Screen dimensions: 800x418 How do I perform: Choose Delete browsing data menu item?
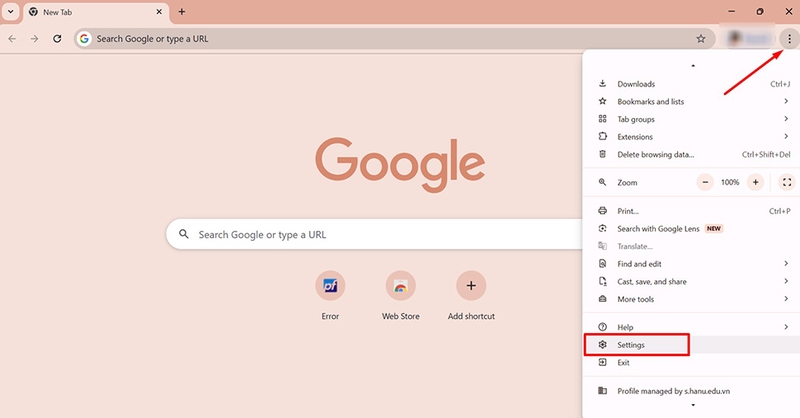[691, 154]
